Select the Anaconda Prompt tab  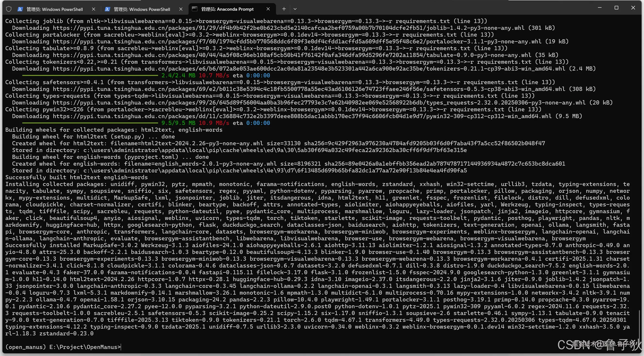(227, 9)
